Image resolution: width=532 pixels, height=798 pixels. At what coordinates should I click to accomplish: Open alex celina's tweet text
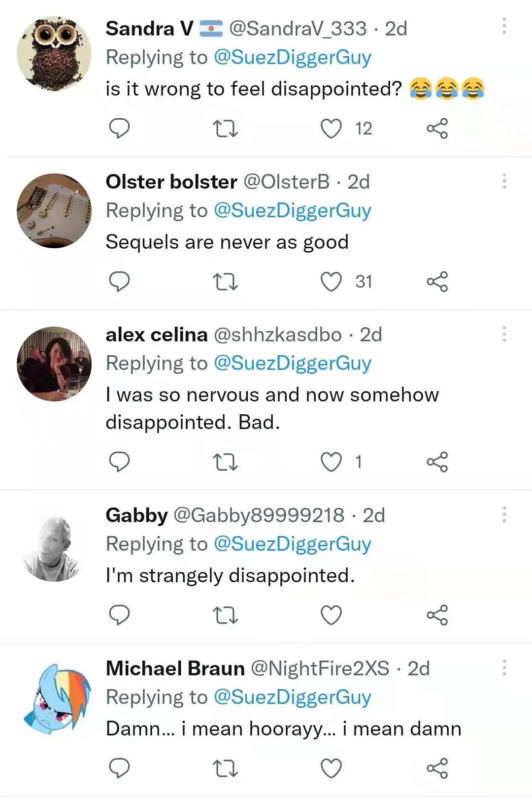tap(272, 408)
